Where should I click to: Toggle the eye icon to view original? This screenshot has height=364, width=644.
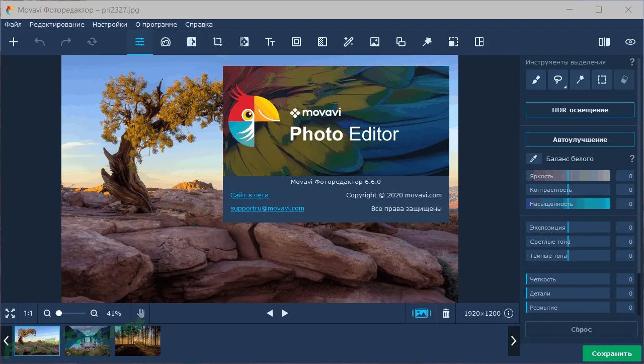point(630,42)
